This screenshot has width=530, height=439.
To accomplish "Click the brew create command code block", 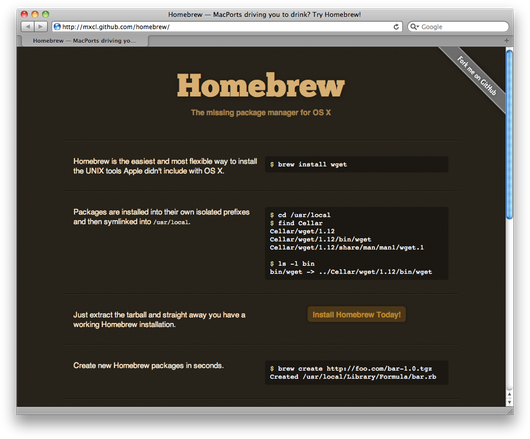I will click(357, 372).
